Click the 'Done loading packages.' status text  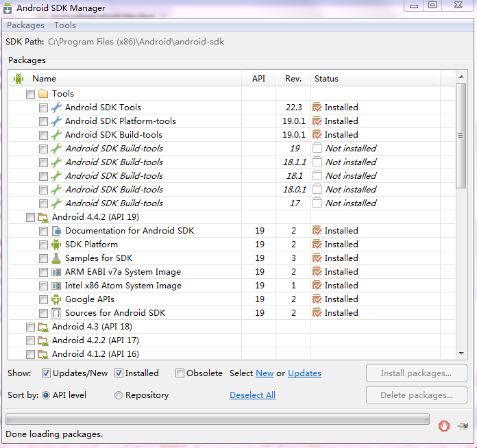pyautogui.click(x=54, y=434)
